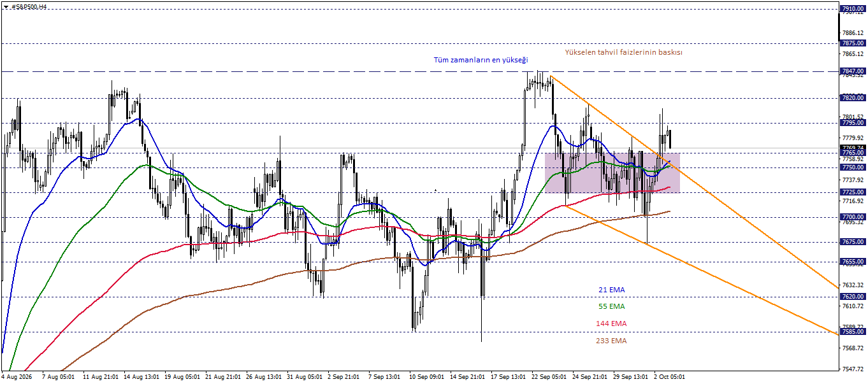
Task: Click the 7758.92 price scale value
Action: coord(853,159)
